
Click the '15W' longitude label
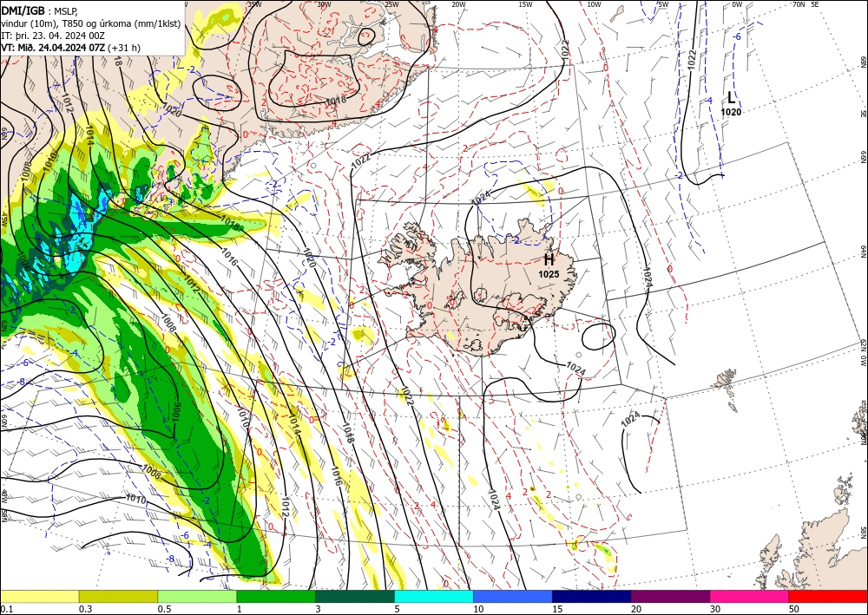click(526, 4)
